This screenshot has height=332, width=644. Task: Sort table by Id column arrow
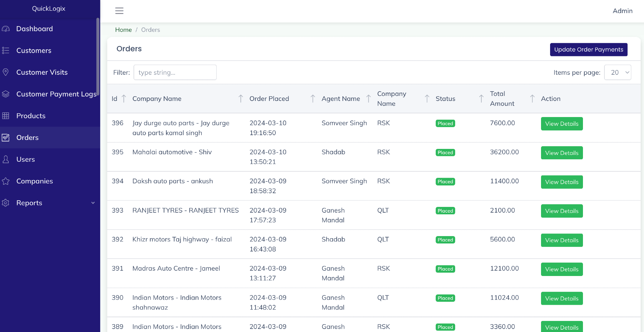[x=124, y=99]
